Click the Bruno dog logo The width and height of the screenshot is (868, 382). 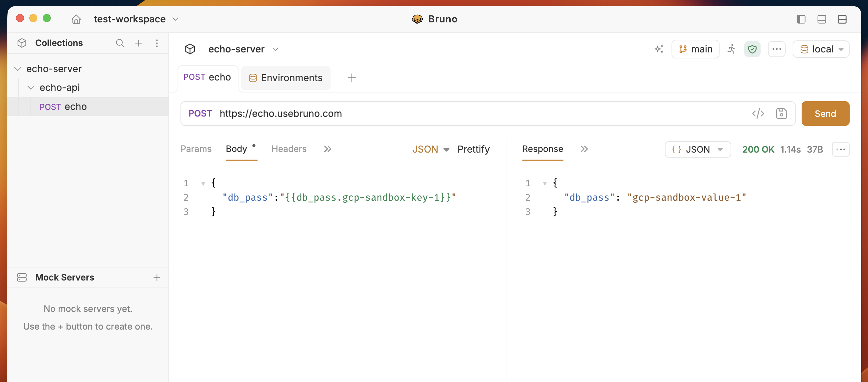point(417,19)
